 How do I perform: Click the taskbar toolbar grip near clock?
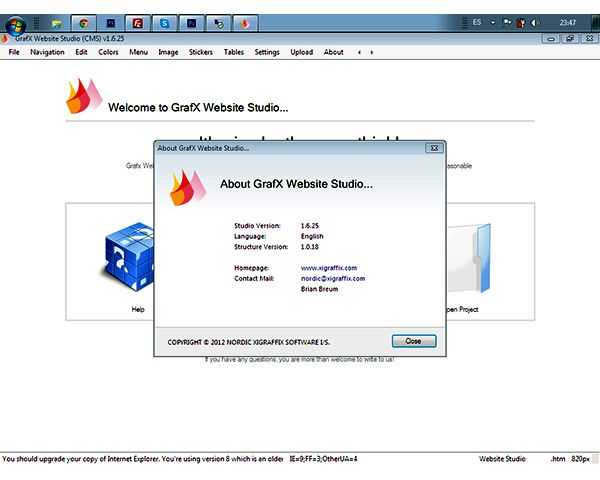tap(465, 23)
